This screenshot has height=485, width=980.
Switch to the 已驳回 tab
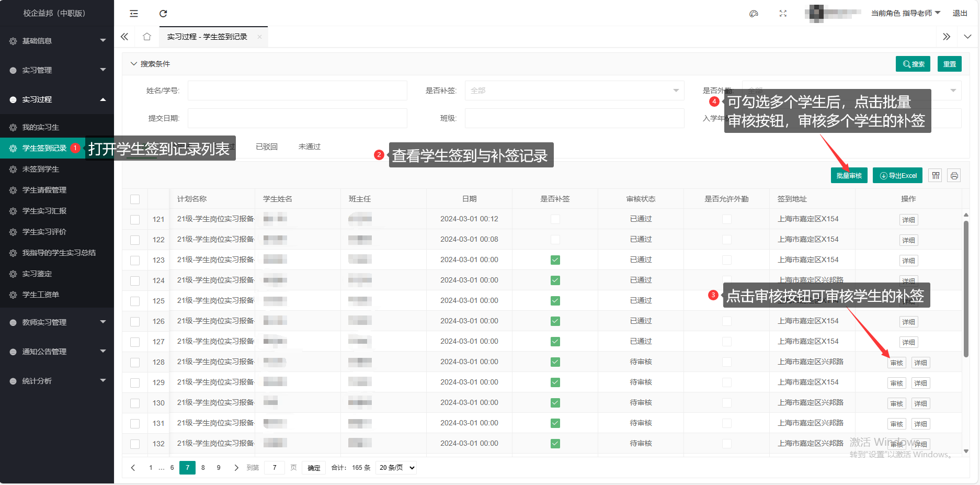pyautogui.click(x=267, y=147)
